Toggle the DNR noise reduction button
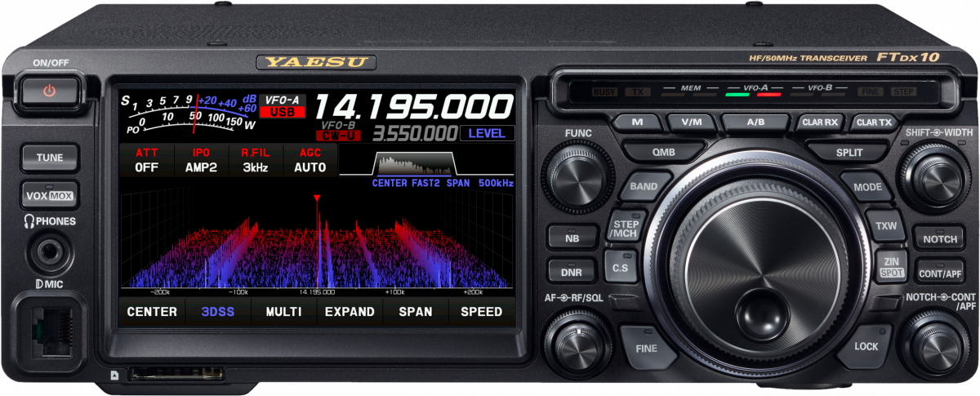The height and width of the screenshot is (396, 980). pyautogui.click(x=572, y=272)
